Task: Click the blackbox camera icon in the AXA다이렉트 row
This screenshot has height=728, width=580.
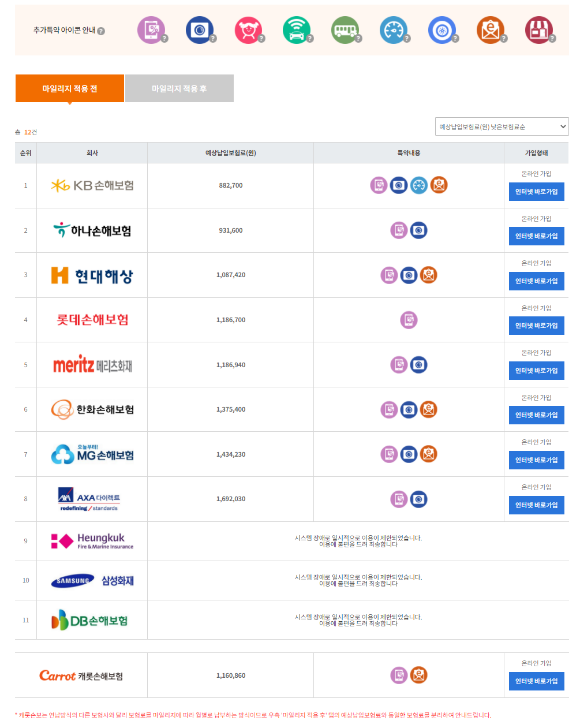Action: point(419,499)
